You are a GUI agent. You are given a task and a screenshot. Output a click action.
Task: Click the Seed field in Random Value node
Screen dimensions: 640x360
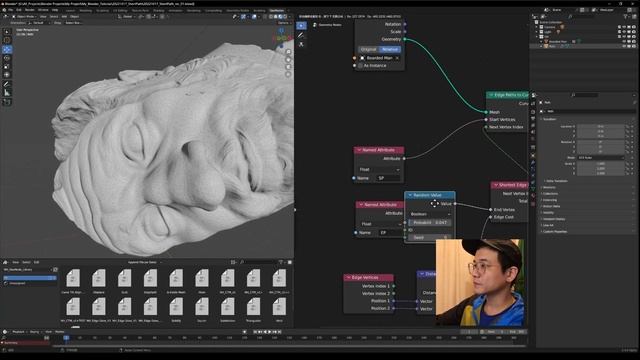pyautogui.click(x=430, y=238)
